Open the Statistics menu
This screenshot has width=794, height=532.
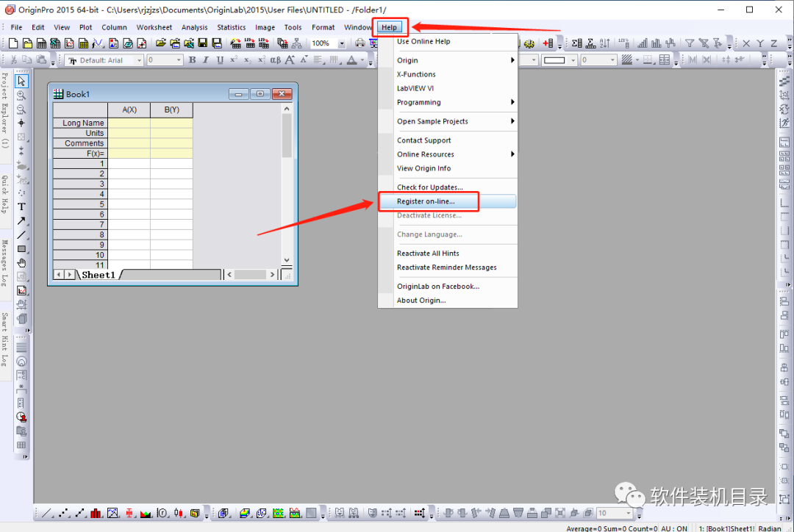(x=232, y=27)
